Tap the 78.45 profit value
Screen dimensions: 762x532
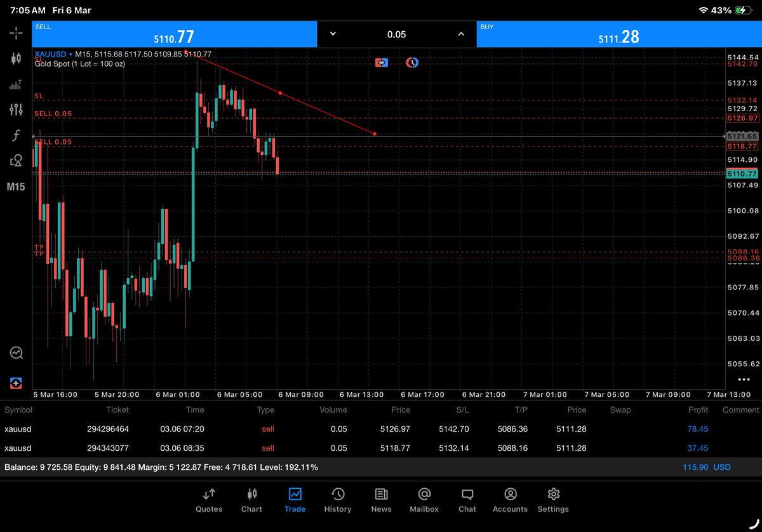697,429
